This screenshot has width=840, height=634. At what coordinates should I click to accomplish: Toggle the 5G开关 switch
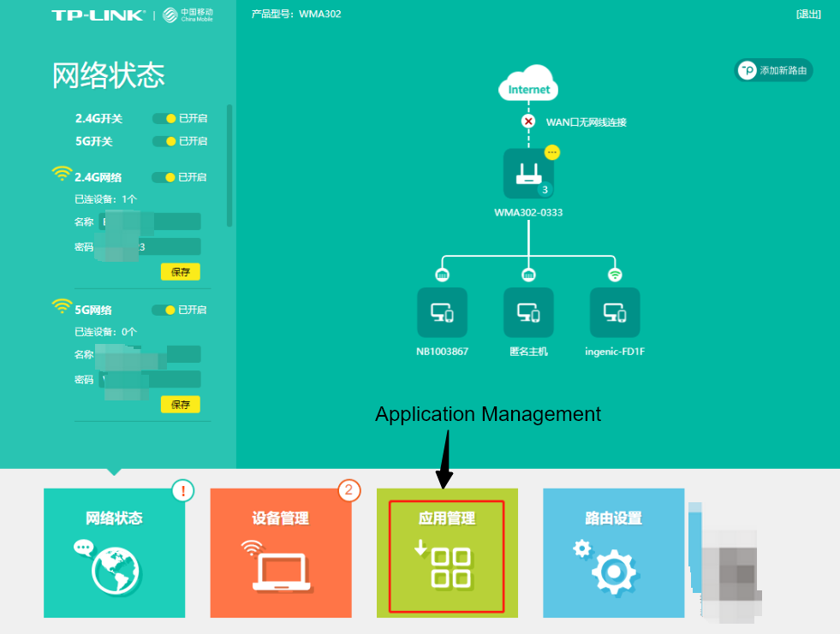[164, 141]
